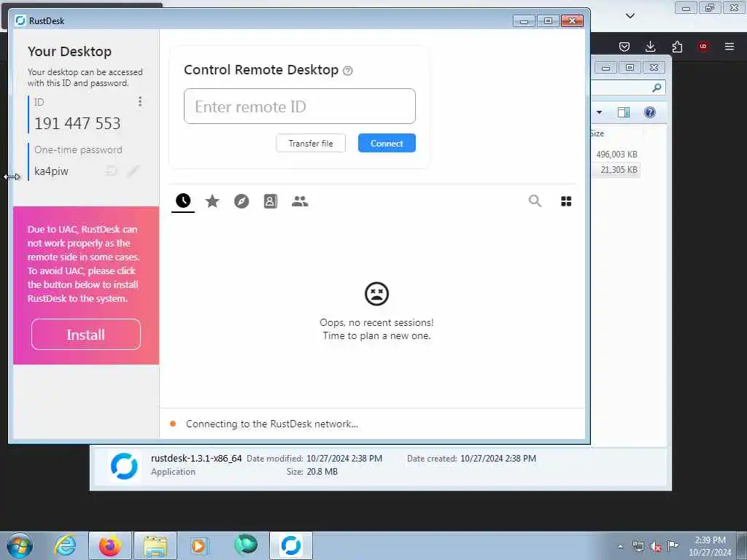747x560 pixels.
Task: Click the muted volume tray icon
Action: (656, 547)
